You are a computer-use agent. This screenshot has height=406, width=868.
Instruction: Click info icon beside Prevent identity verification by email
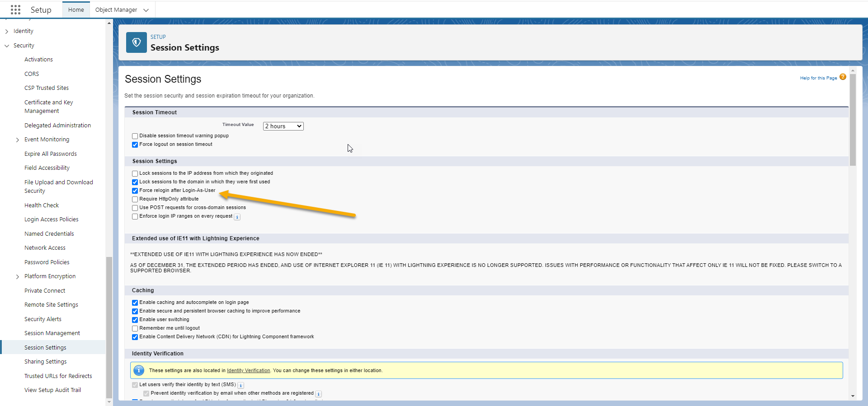pyautogui.click(x=318, y=394)
